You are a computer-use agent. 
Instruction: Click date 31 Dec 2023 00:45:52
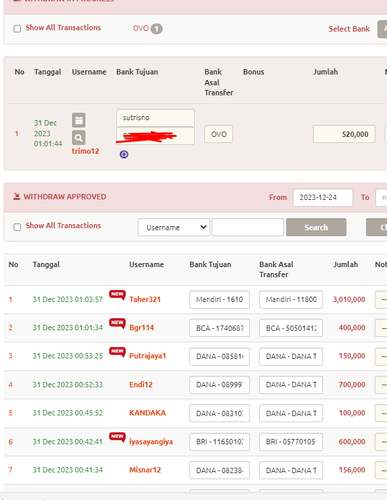68,413
